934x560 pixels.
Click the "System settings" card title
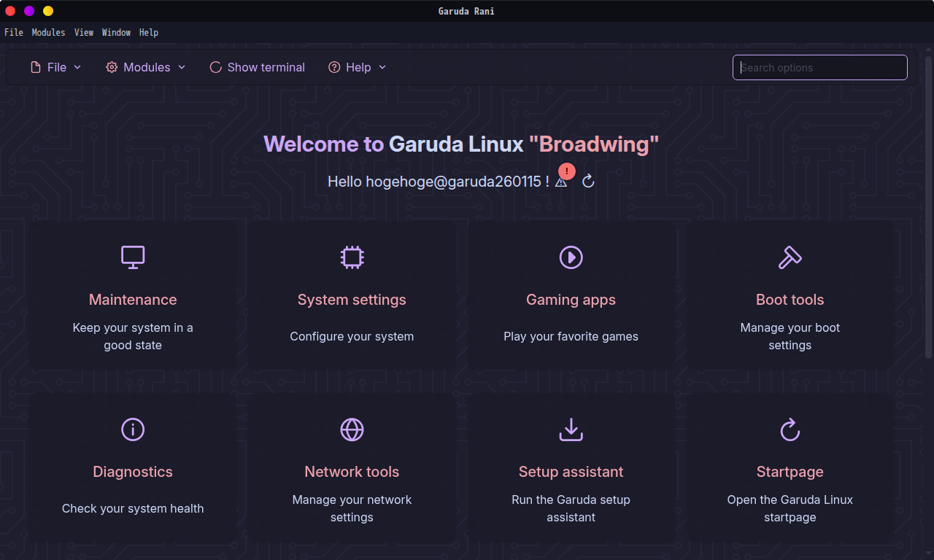pyautogui.click(x=352, y=300)
